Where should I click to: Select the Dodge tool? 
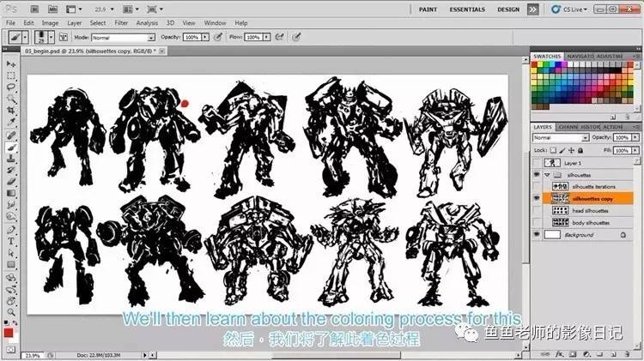click(11, 217)
